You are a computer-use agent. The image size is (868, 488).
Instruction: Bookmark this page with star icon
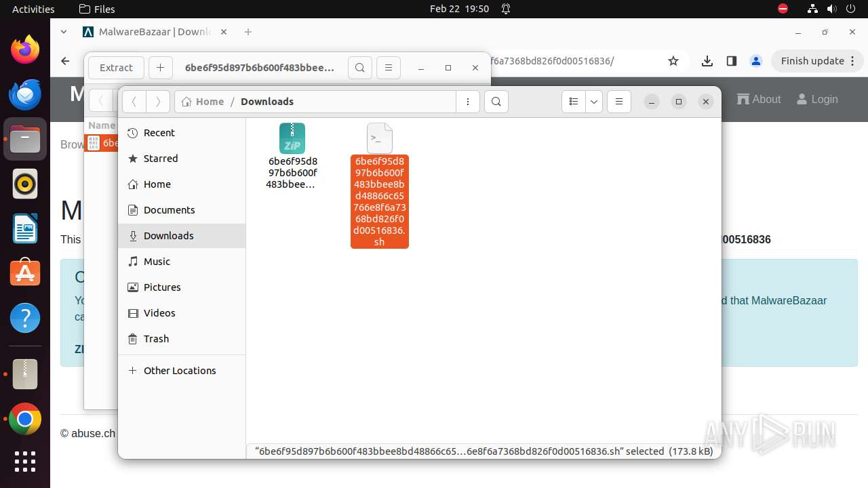(x=673, y=61)
